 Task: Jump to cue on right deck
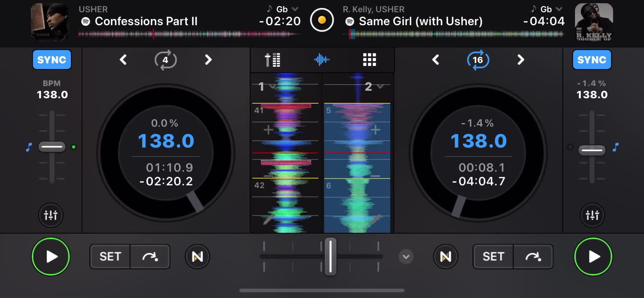(x=533, y=257)
